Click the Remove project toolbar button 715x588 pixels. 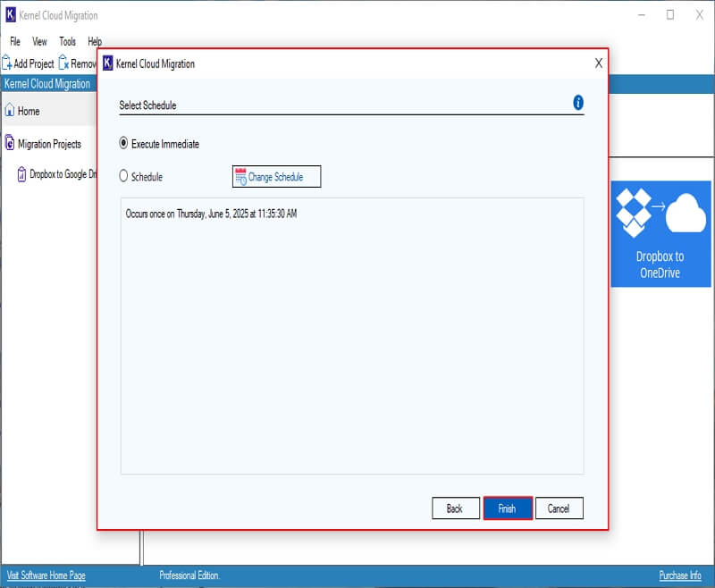[78, 63]
